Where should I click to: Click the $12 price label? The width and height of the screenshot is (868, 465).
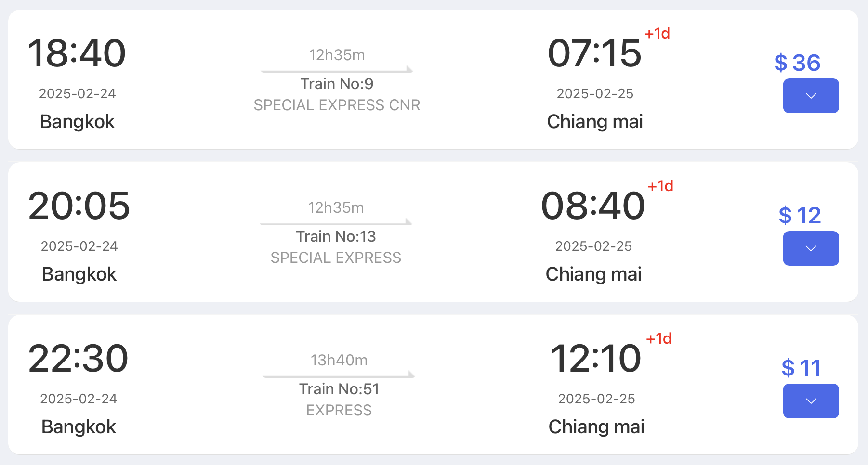pos(800,216)
